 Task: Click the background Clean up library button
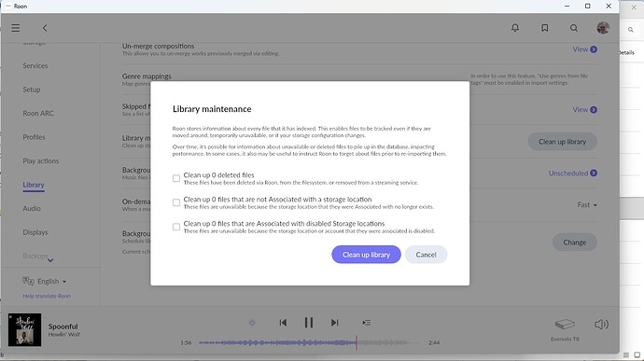(x=562, y=141)
